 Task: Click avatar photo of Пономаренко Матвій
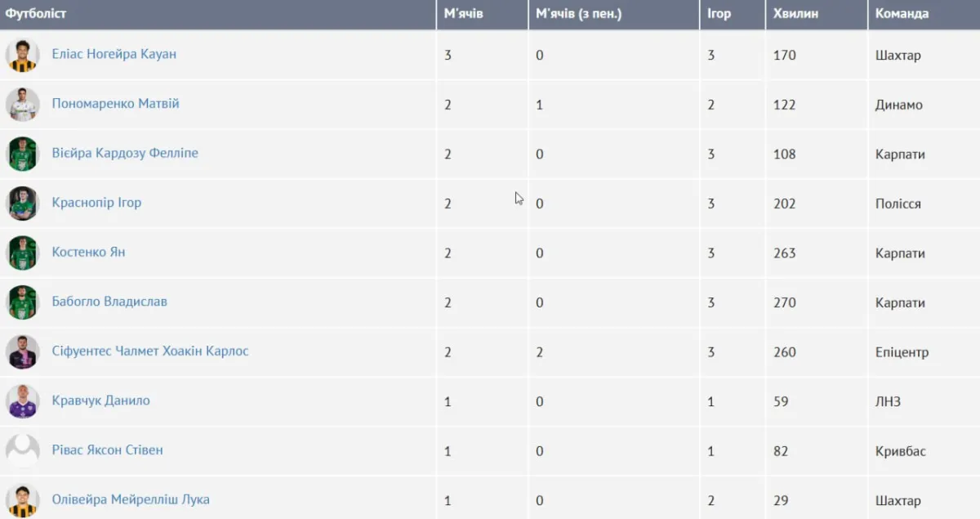tap(22, 105)
